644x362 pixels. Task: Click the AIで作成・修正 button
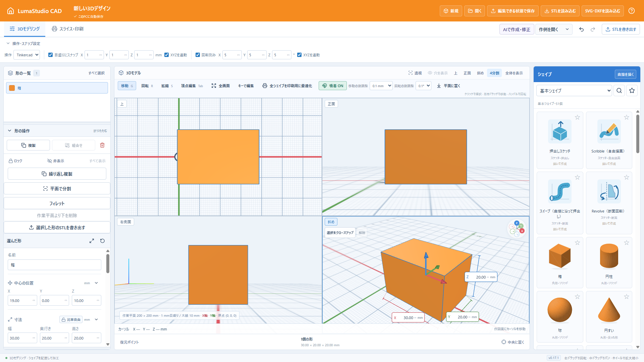tap(517, 29)
